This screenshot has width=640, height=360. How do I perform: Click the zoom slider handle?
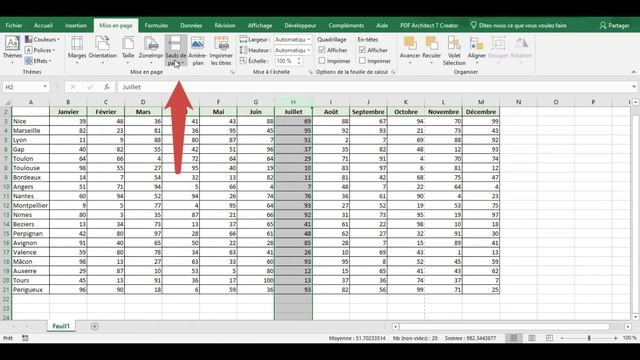pyautogui.click(x=589, y=338)
